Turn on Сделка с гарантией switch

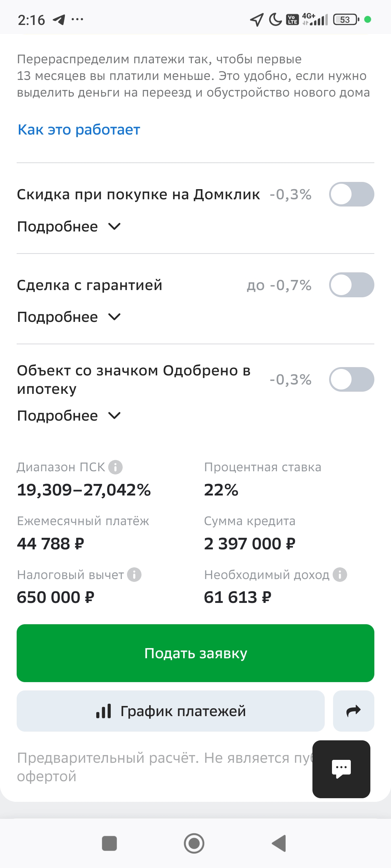pyautogui.click(x=351, y=285)
